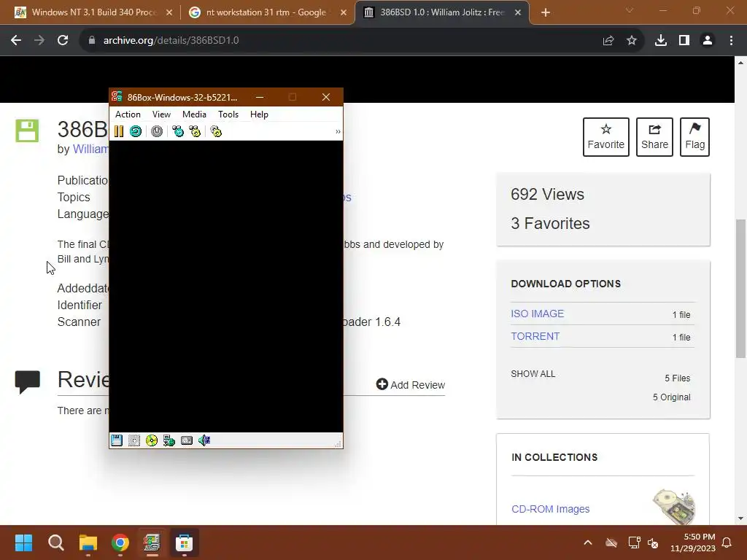
Task: Open the Windows Start menu
Action: click(x=23, y=542)
